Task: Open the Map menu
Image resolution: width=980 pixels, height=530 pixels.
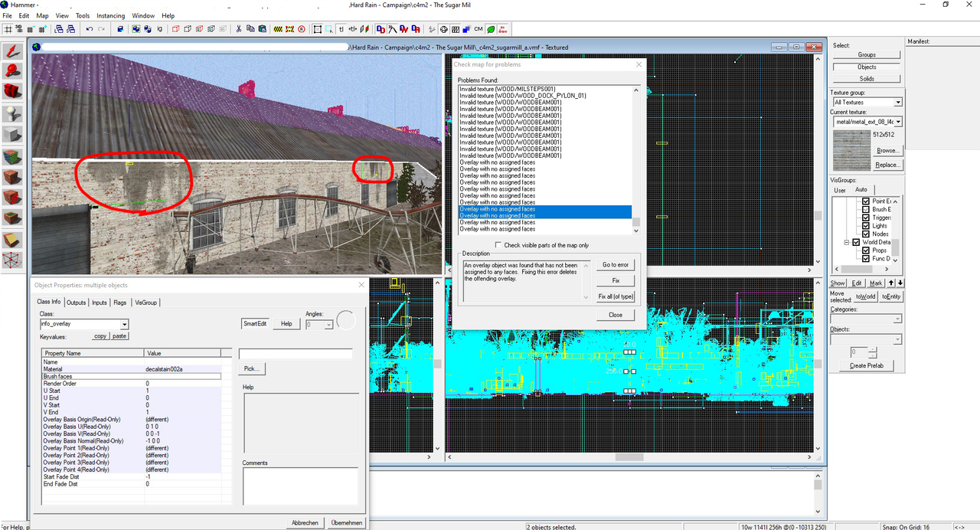Action: click(x=42, y=15)
